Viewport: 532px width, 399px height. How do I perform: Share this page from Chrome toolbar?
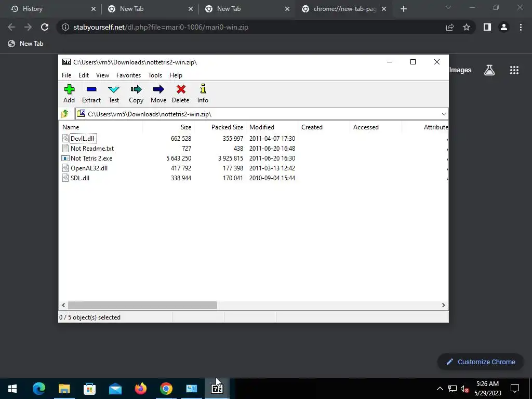tap(450, 27)
